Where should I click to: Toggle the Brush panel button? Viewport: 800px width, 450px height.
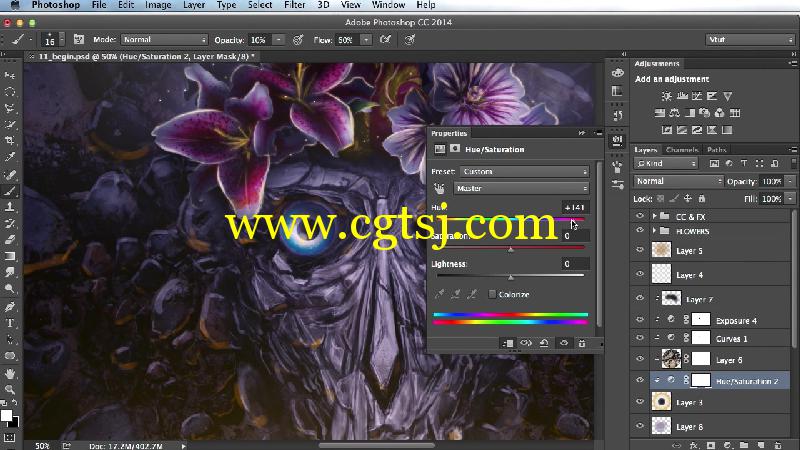click(79, 39)
